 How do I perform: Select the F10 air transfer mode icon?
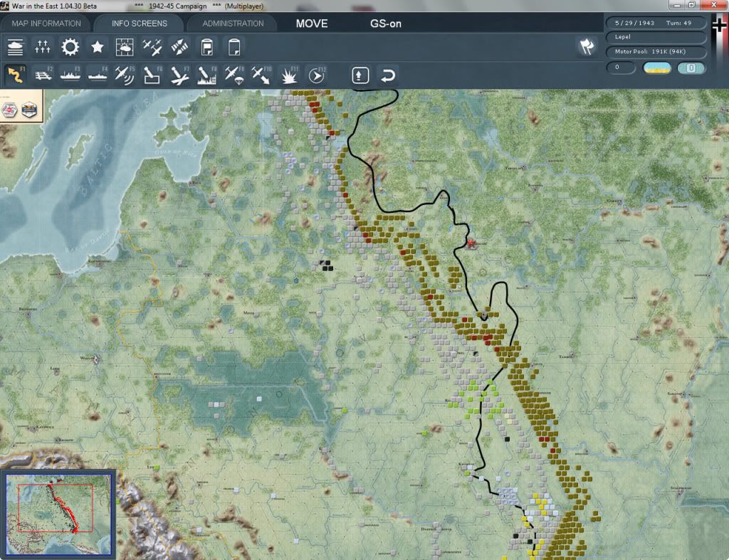coord(261,75)
